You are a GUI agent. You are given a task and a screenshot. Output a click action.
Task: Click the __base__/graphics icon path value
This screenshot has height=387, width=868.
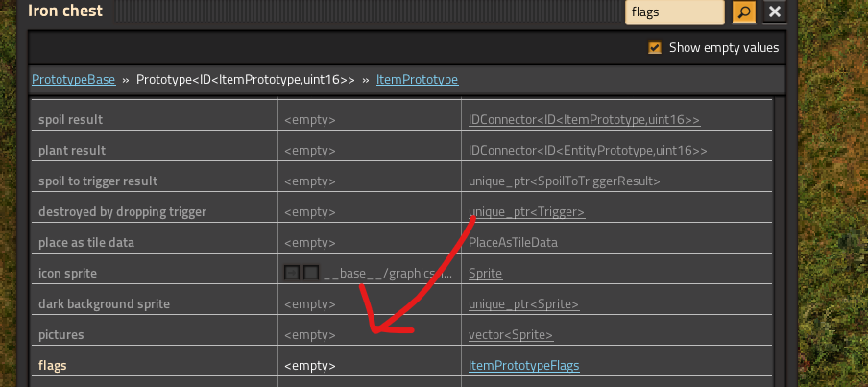tap(387, 274)
